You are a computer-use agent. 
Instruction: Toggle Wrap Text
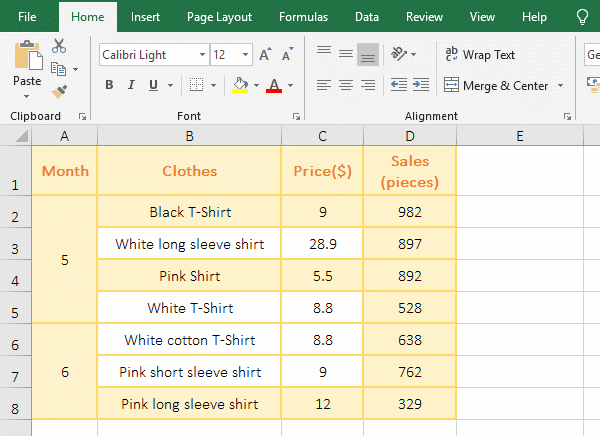(480, 54)
